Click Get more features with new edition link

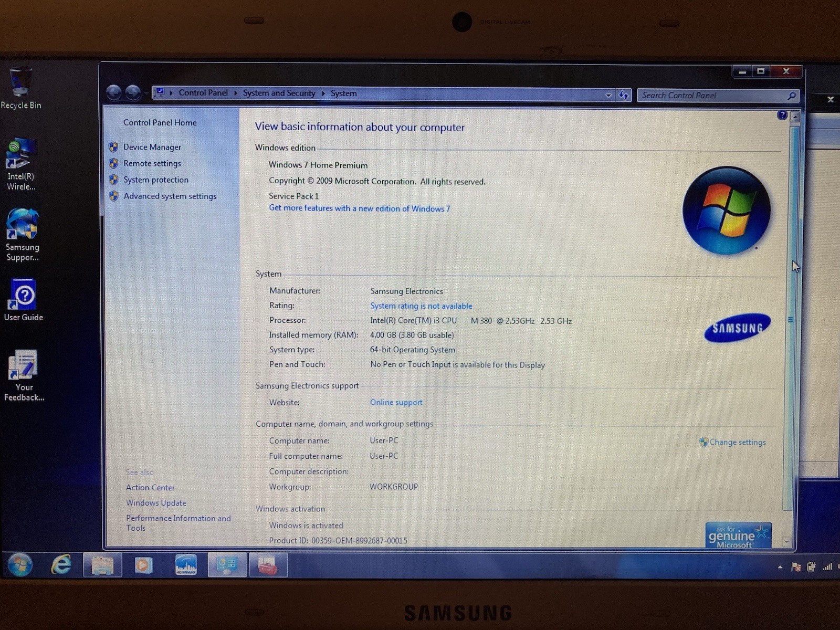[x=360, y=208]
